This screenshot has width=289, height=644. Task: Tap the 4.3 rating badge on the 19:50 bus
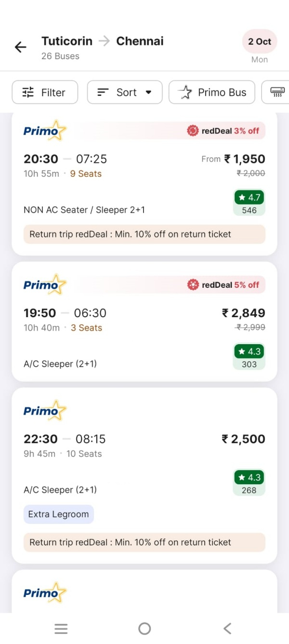tap(249, 351)
